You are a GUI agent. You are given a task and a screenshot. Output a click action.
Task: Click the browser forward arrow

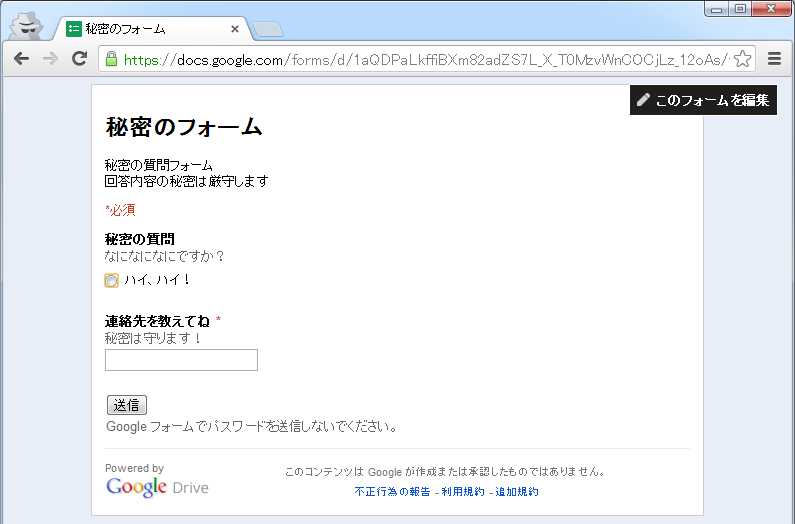coord(50,59)
